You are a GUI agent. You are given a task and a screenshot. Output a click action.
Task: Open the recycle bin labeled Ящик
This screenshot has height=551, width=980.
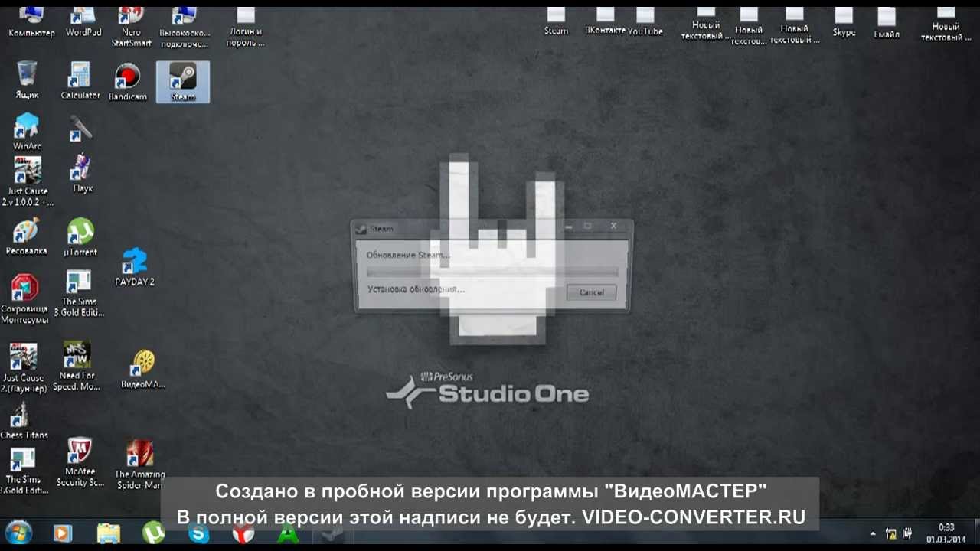(x=27, y=81)
